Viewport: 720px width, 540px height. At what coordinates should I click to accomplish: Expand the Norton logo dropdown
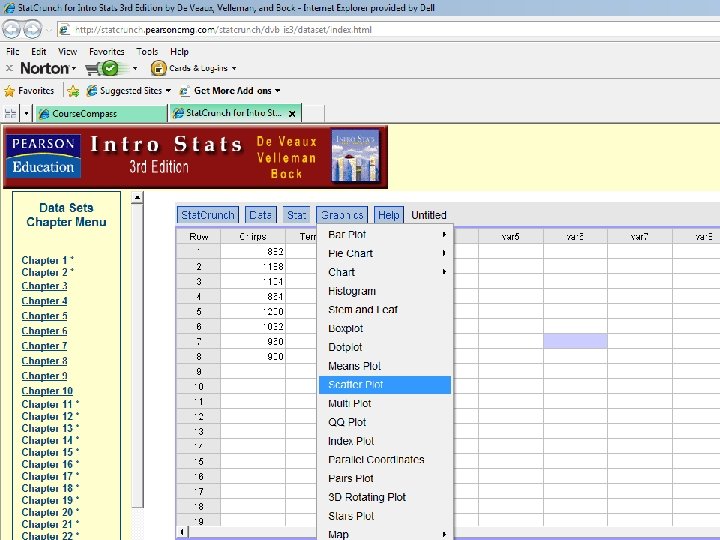[73, 68]
